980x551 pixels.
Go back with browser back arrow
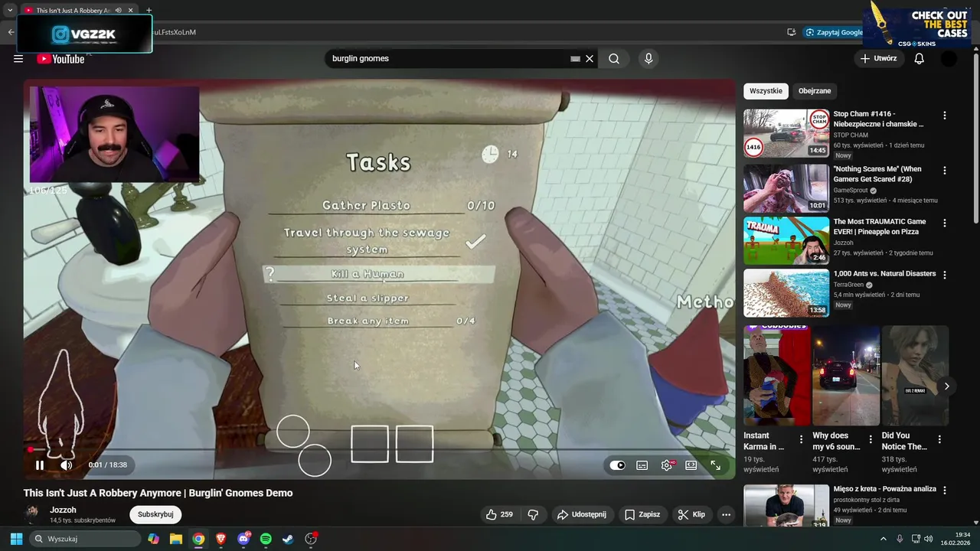pos(11,32)
